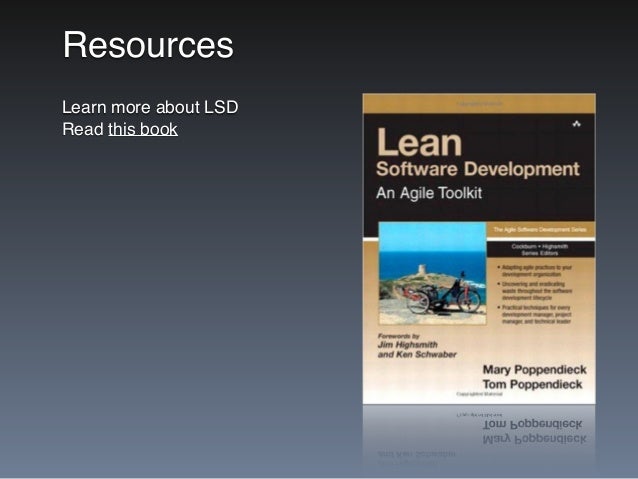Select "Jim Highsmith" foreword credit
Viewport: 638px width, 479px height.
coord(408,345)
